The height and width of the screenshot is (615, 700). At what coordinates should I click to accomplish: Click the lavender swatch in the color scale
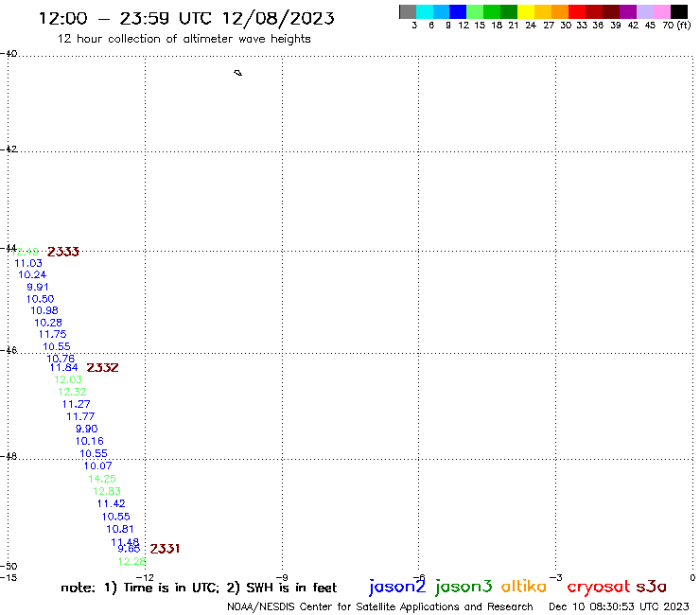645,11
